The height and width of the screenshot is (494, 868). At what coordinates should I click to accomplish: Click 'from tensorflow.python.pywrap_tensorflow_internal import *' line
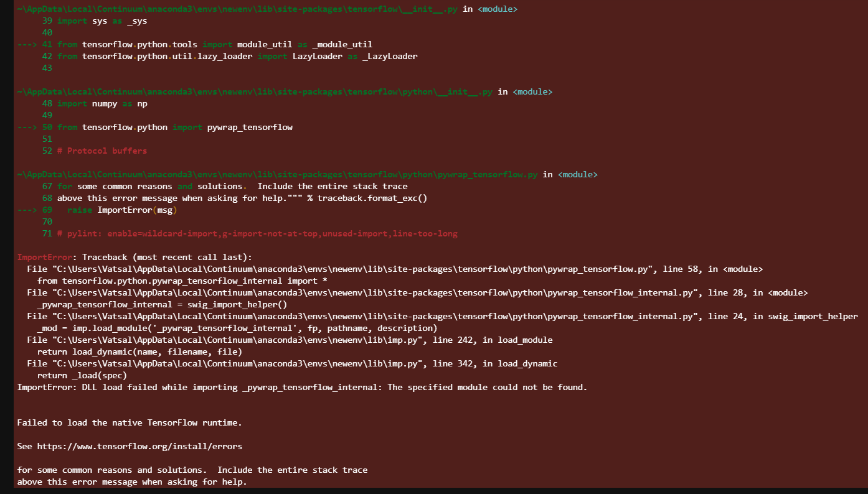click(x=182, y=281)
